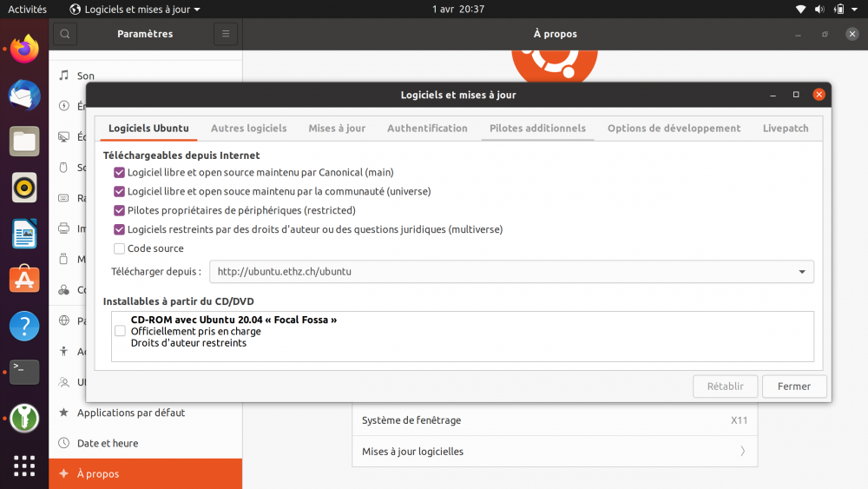Viewport: 868px width, 489px height.
Task: Switch to the Logiciels Ubuntu tab
Action: coord(149,129)
